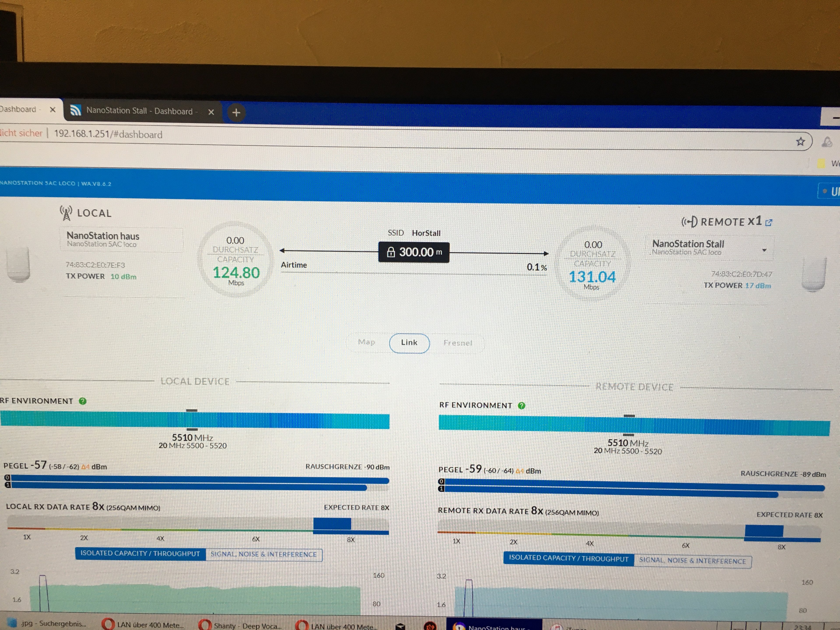
Task: Open LAN über 400 Mete taskbar window
Action: pyautogui.click(x=150, y=625)
